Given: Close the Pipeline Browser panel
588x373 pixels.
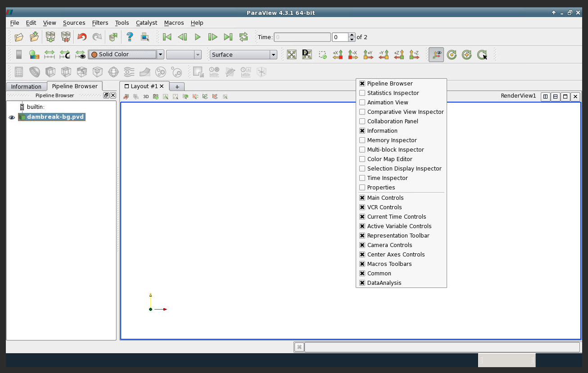Looking at the screenshot, I should [113, 95].
